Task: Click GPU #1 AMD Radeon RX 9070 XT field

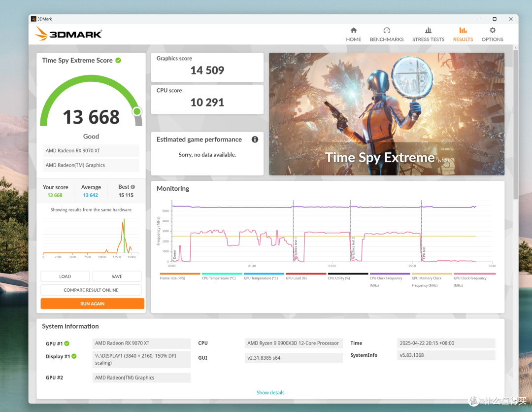Action: [x=141, y=343]
